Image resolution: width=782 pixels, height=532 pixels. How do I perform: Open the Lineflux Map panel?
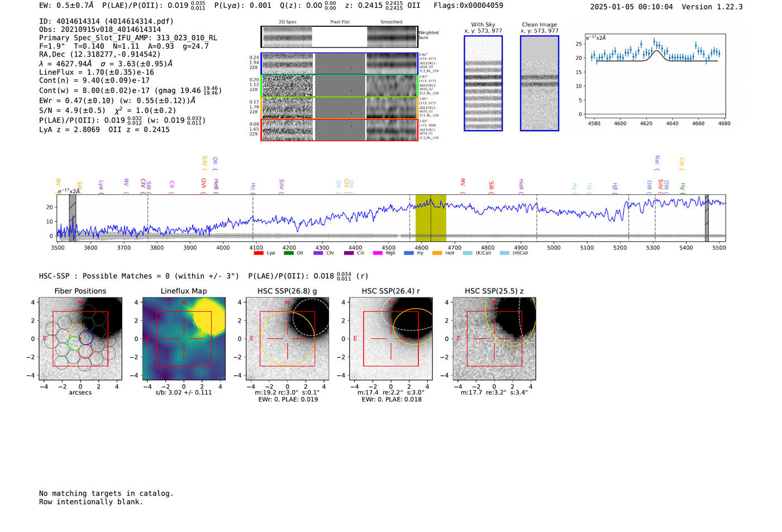coord(184,339)
